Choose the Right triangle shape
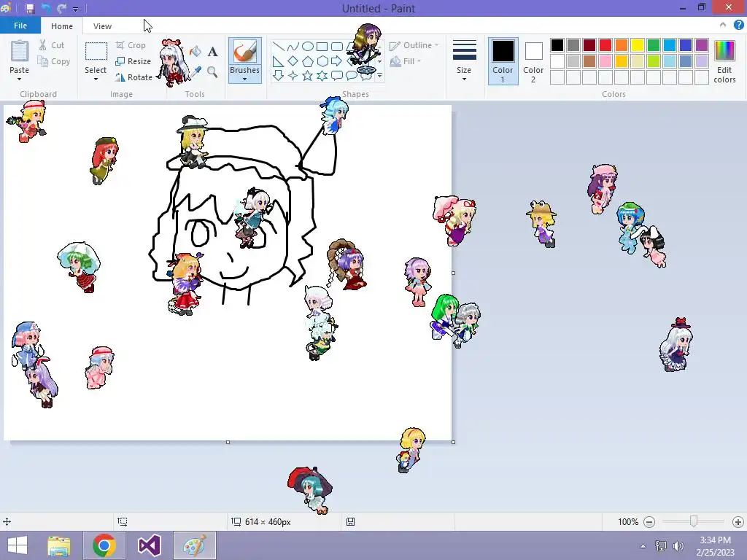 [278, 61]
